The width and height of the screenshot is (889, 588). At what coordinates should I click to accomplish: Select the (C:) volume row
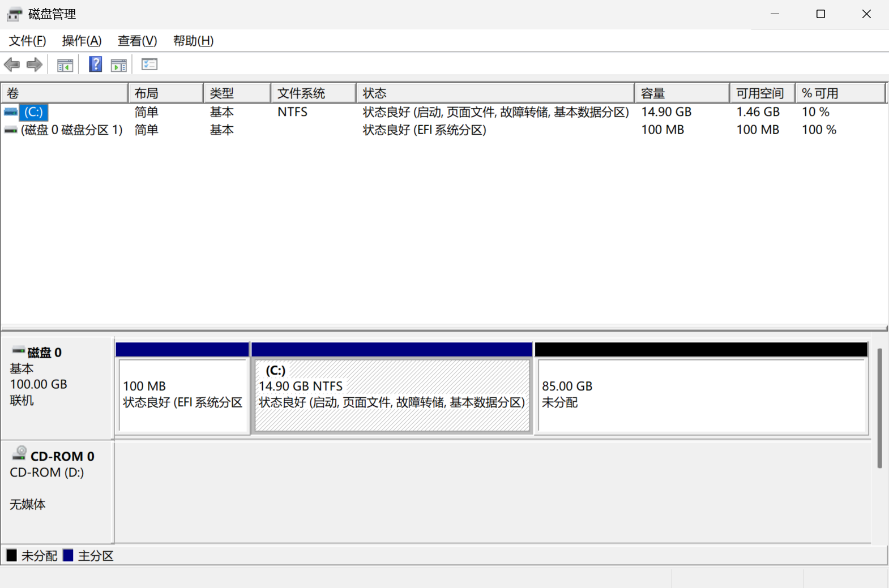click(444, 112)
